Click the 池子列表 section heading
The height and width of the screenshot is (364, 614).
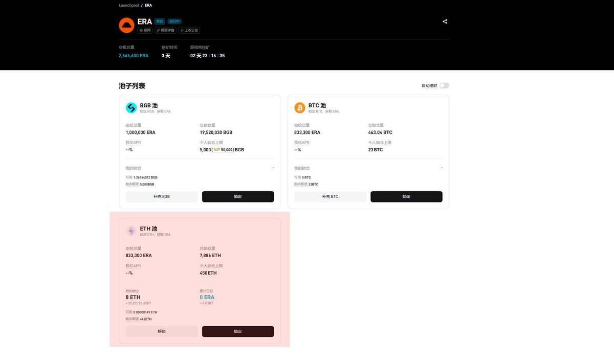point(132,86)
